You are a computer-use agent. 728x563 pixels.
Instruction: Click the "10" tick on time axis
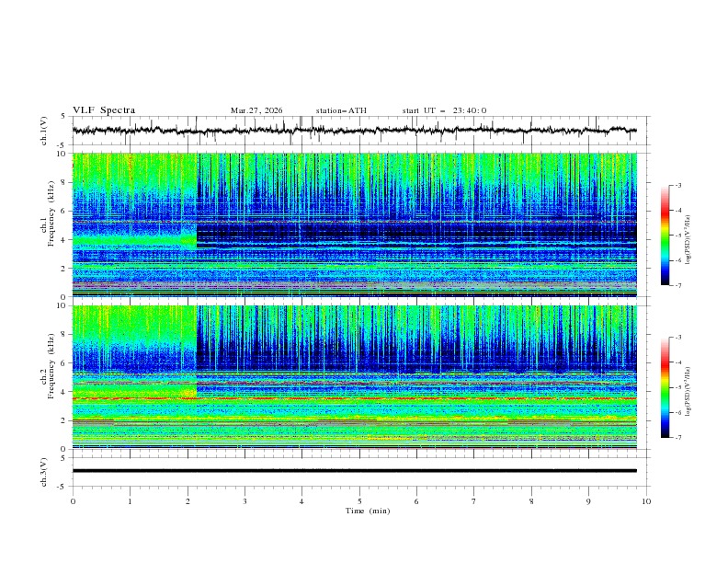646,501
